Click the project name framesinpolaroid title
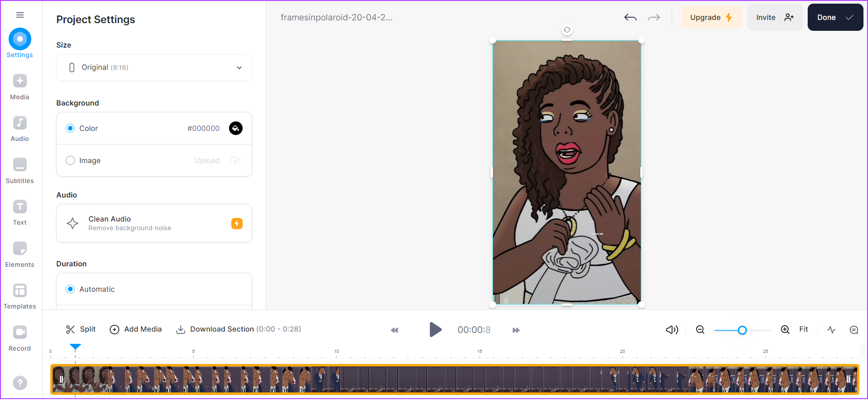Viewport: 868px width, 400px height. click(336, 17)
